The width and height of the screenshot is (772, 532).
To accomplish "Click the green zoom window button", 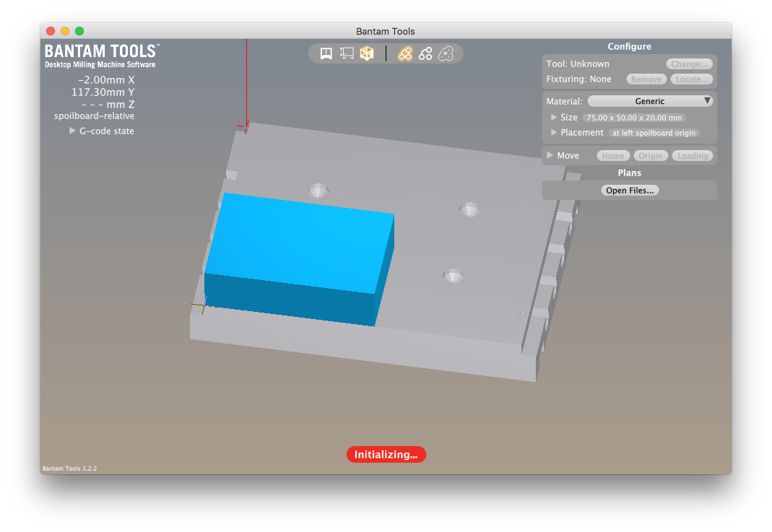I will coord(79,31).
